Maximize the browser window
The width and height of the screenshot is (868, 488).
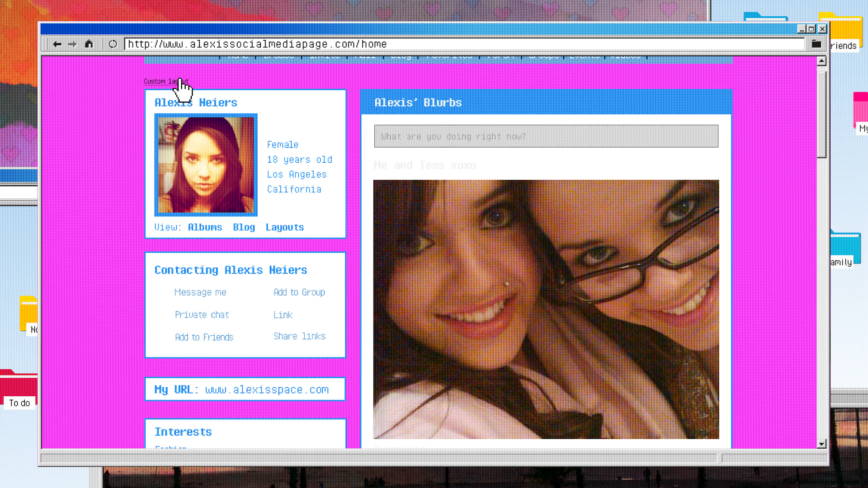[x=811, y=29]
